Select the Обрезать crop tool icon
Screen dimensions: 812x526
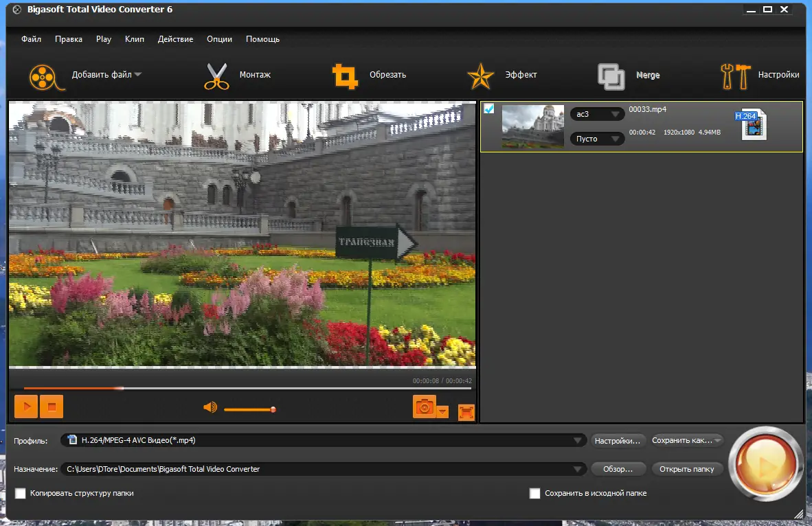(x=345, y=76)
